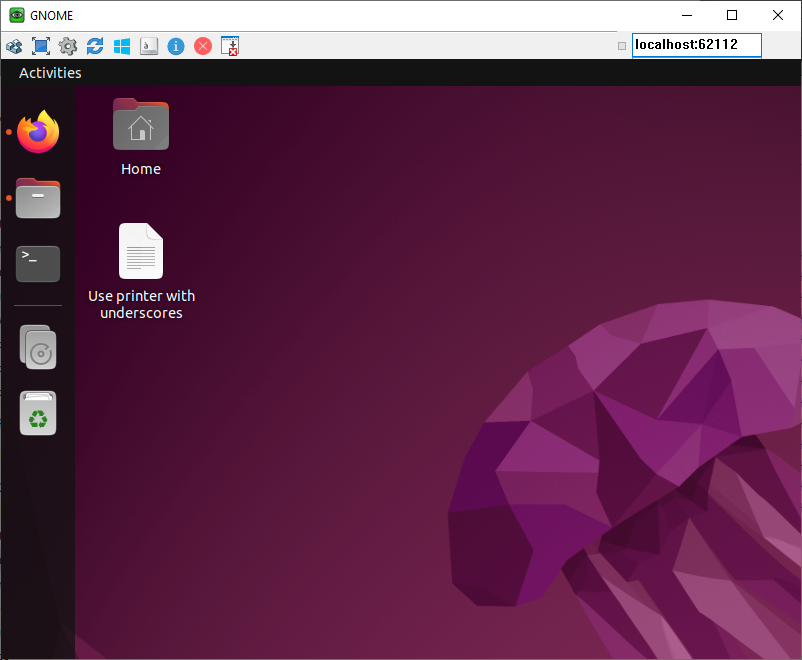Launch the Terminal from the dock
The image size is (802, 660).
click(37, 263)
